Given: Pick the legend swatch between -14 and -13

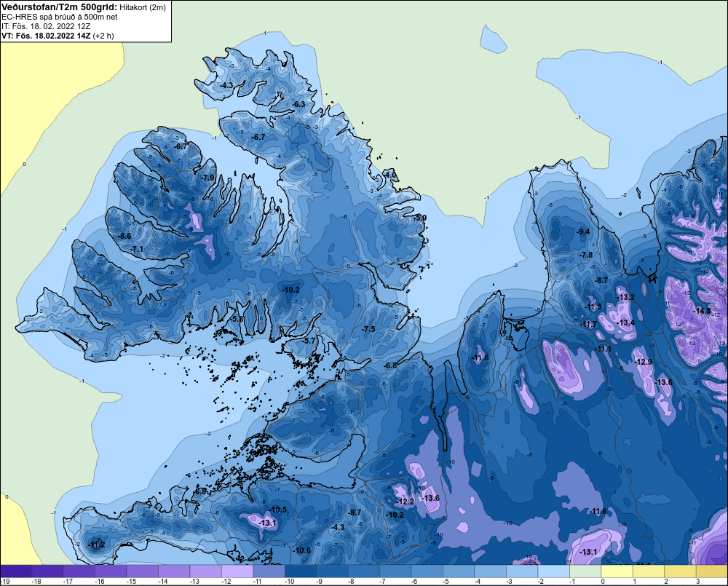Looking at the screenshot, I should tap(174, 571).
